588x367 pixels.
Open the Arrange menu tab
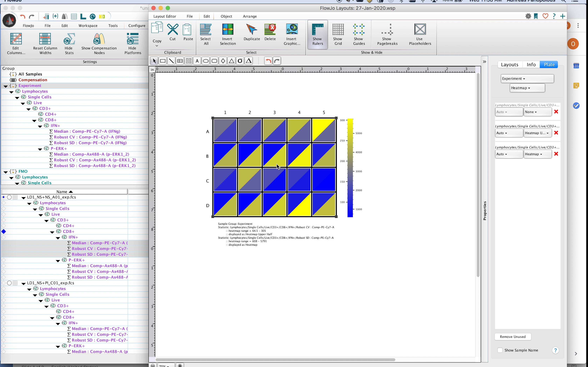coord(250,16)
